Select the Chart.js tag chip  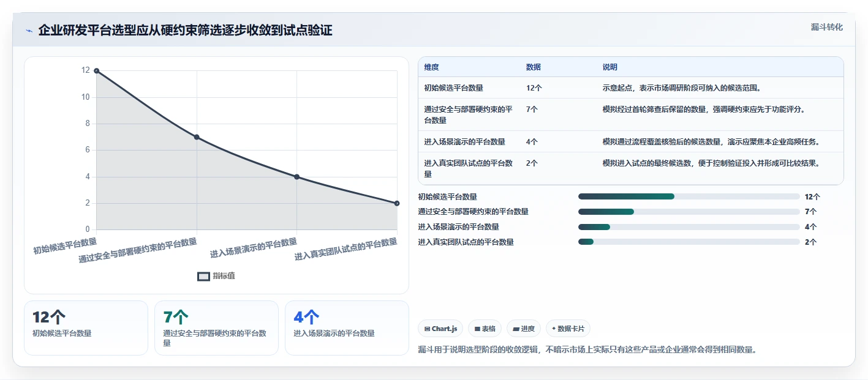[440, 329]
